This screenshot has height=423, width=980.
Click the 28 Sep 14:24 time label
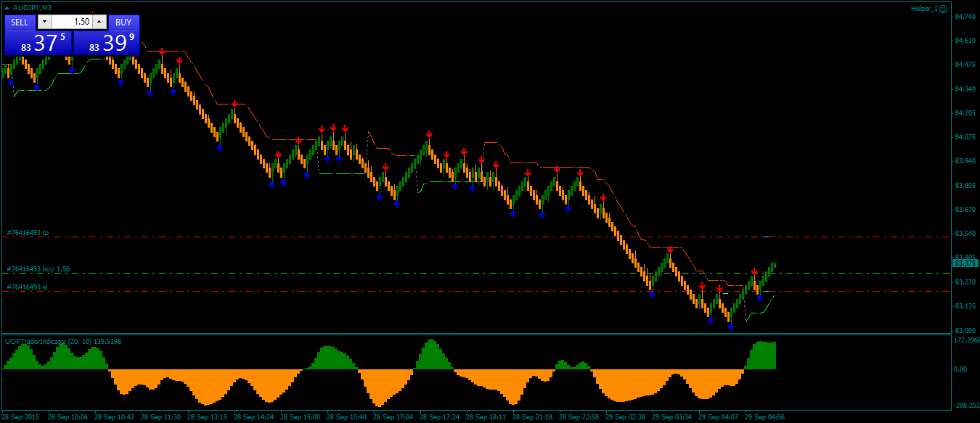[x=253, y=417]
